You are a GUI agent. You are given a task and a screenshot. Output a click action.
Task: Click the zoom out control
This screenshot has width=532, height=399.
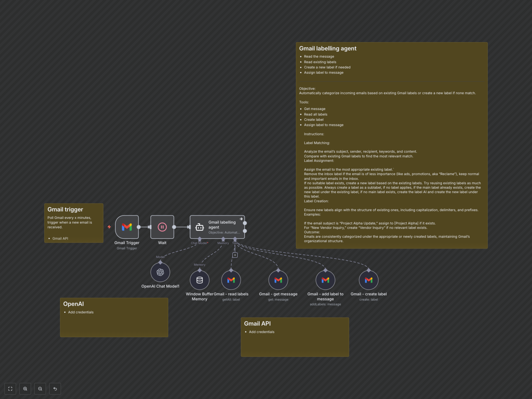tap(40, 389)
